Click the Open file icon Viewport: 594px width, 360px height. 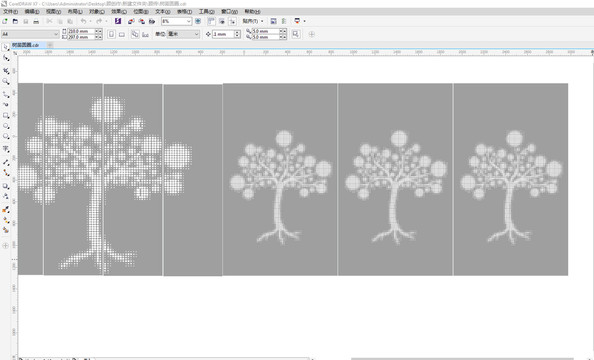(x=15, y=21)
